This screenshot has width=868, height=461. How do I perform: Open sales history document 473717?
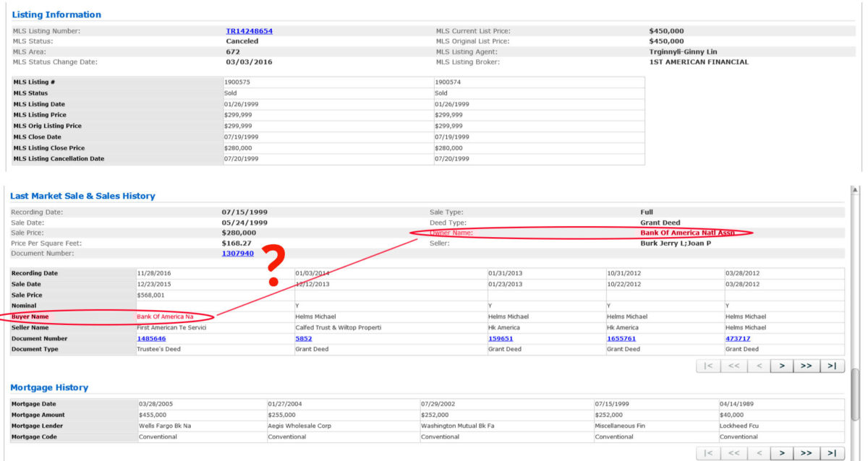pyautogui.click(x=738, y=338)
